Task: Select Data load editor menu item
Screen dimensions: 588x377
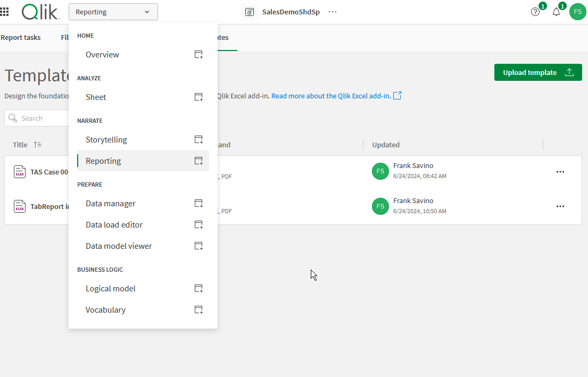Action: pos(114,225)
